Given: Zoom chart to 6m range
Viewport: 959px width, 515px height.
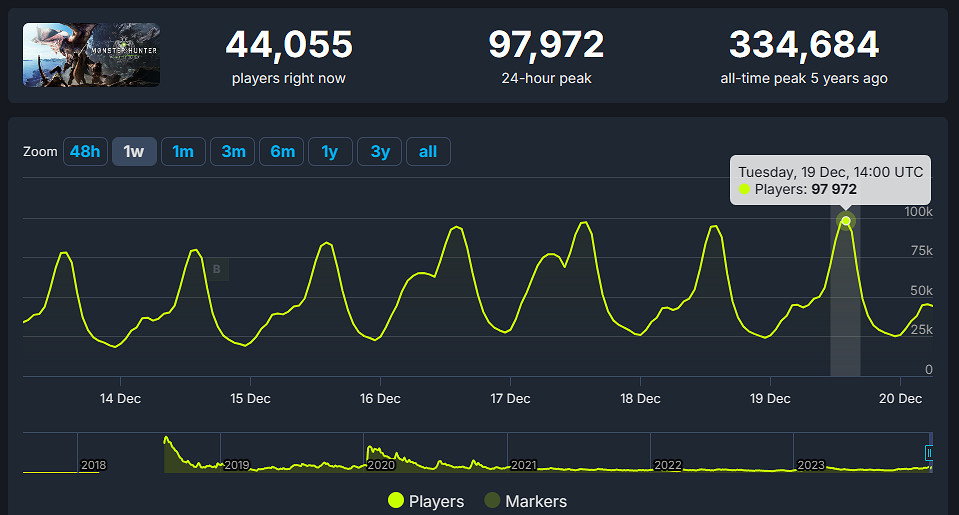Looking at the screenshot, I should click(x=282, y=152).
